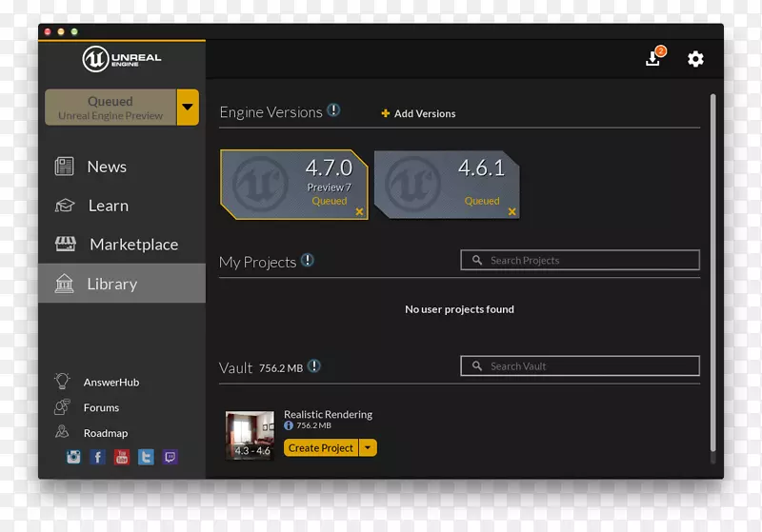Image resolution: width=762 pixels, height=532 pixels.
Task: Open the downloads queue icon
Action: click(x=653, y=59)
